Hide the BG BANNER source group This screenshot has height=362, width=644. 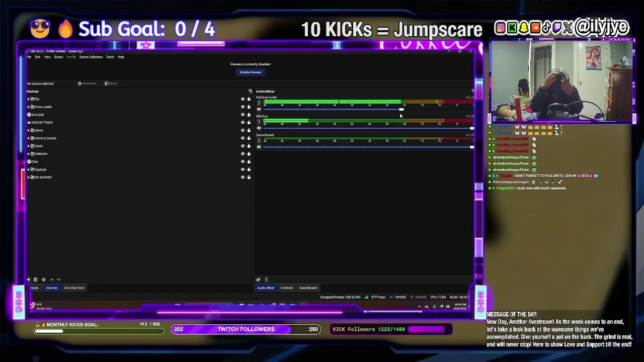click(x=243, y=177)
